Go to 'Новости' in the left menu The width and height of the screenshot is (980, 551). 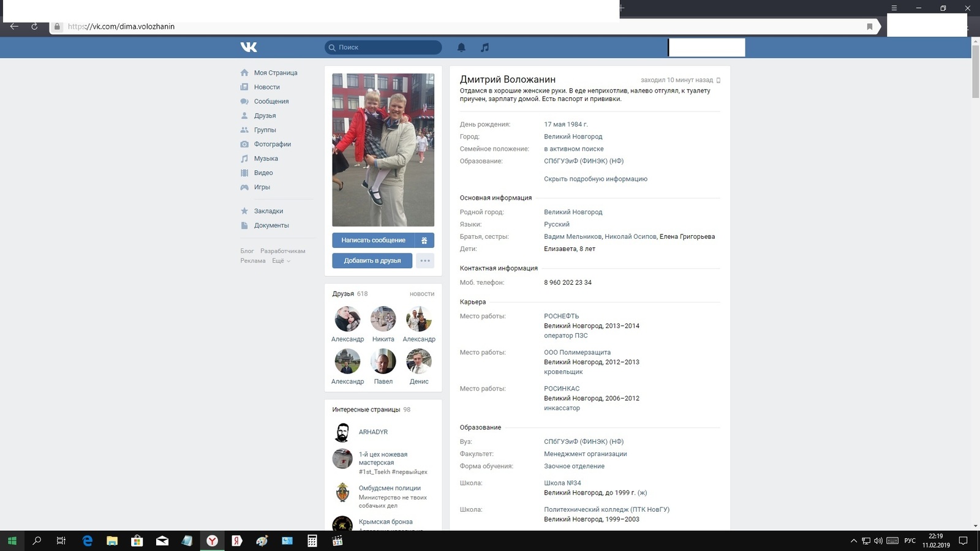pos(266,87)
